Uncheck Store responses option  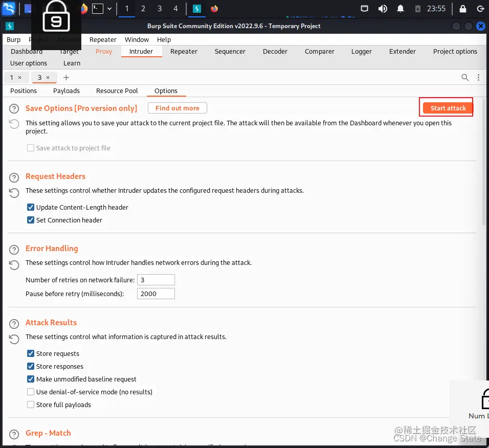click(31, 366)
